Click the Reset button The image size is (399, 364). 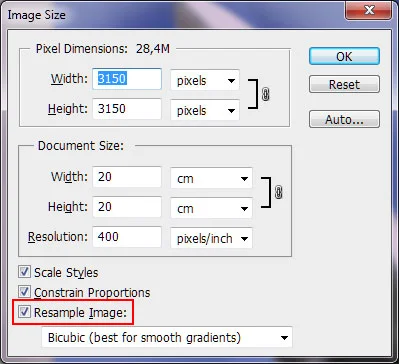coord(344,84)
